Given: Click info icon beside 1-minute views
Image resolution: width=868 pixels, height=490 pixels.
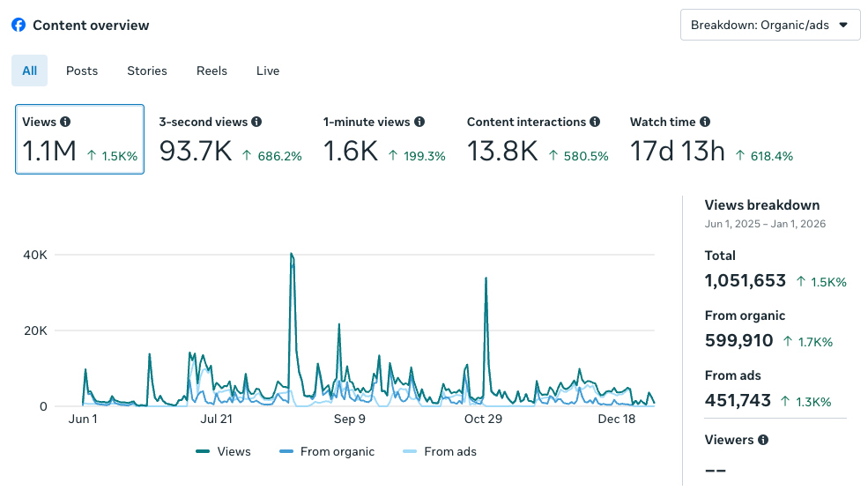Looking at the screenshot, I should (x=419, y=122).
